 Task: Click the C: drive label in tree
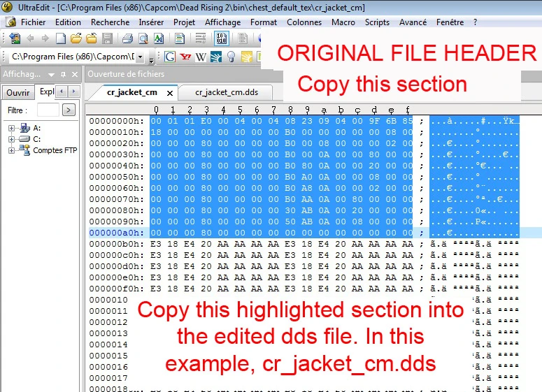tap(37, 139)
